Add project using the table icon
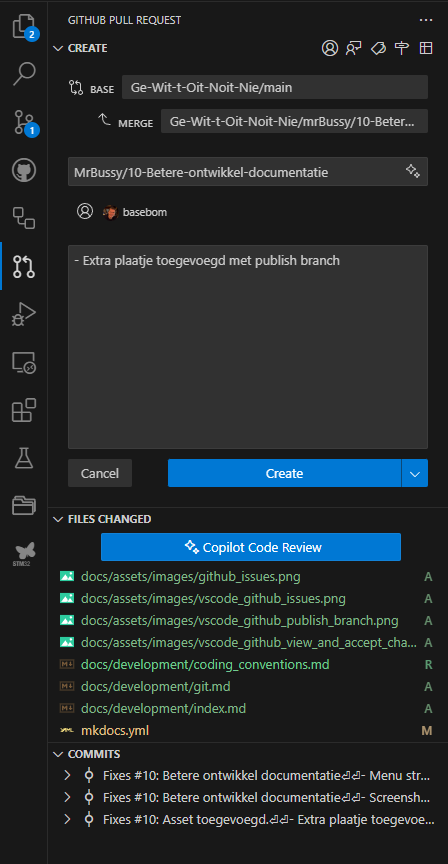Screen dimensions: 448x864 (426, 48)
